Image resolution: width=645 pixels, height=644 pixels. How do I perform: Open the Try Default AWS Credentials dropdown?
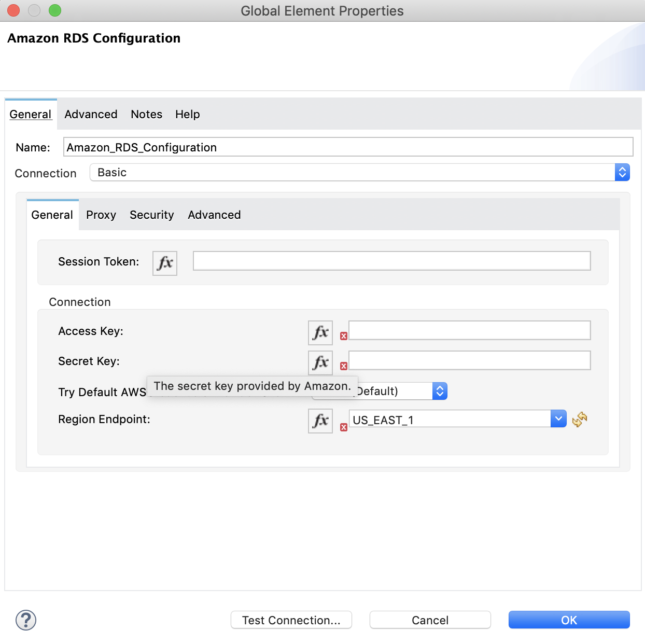point(440,391)
